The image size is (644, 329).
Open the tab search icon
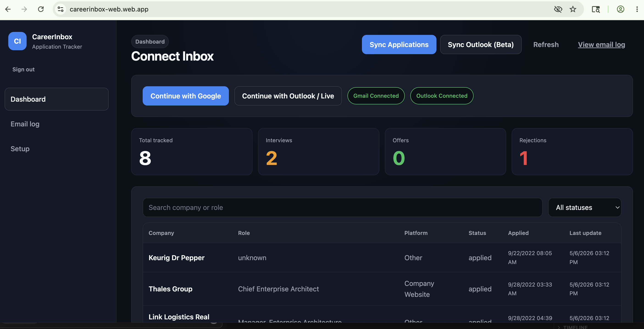[x=596, y=9]
